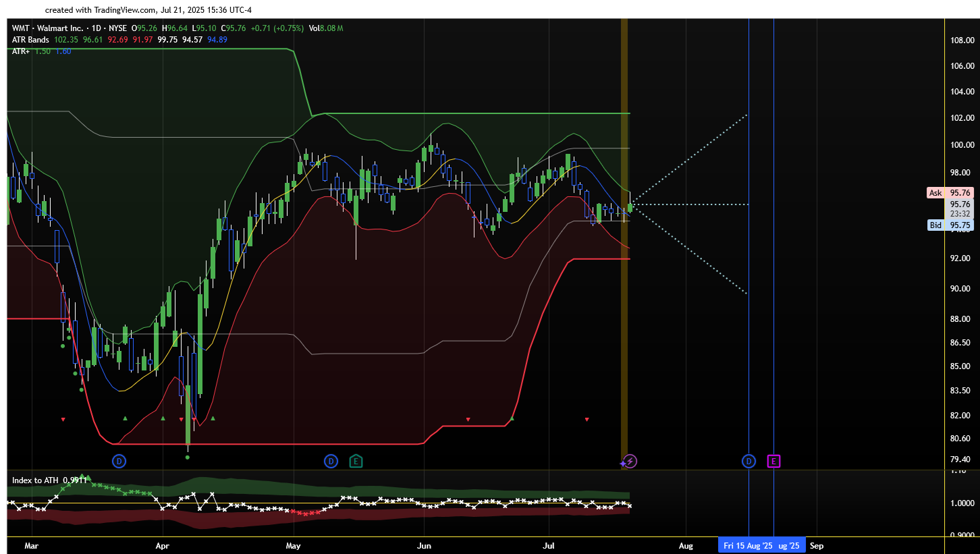Click the 85.00 price scale label

coord(961,366)
